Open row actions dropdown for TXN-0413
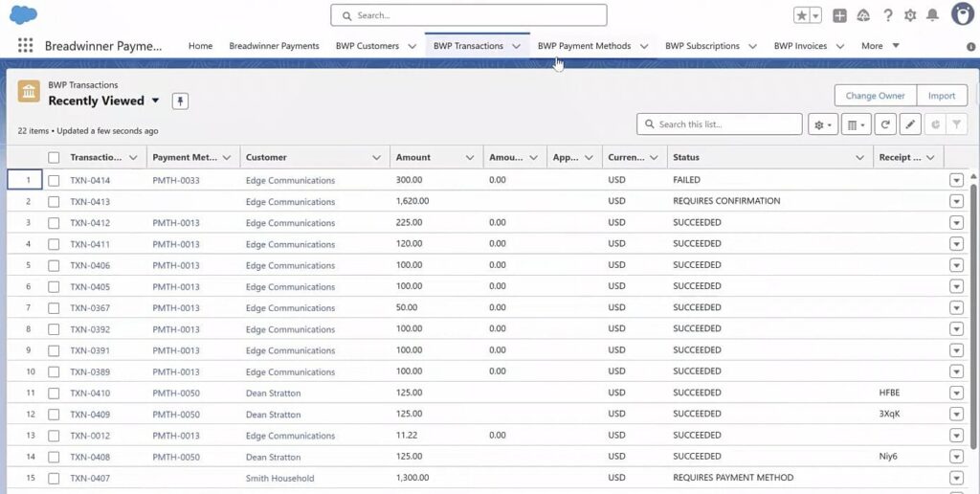 click(x=956, y=202)
